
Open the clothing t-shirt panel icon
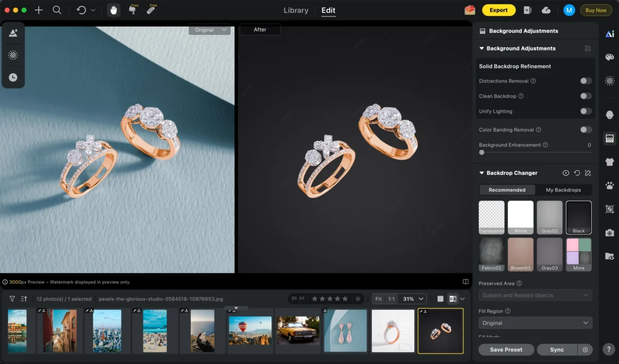610,162
